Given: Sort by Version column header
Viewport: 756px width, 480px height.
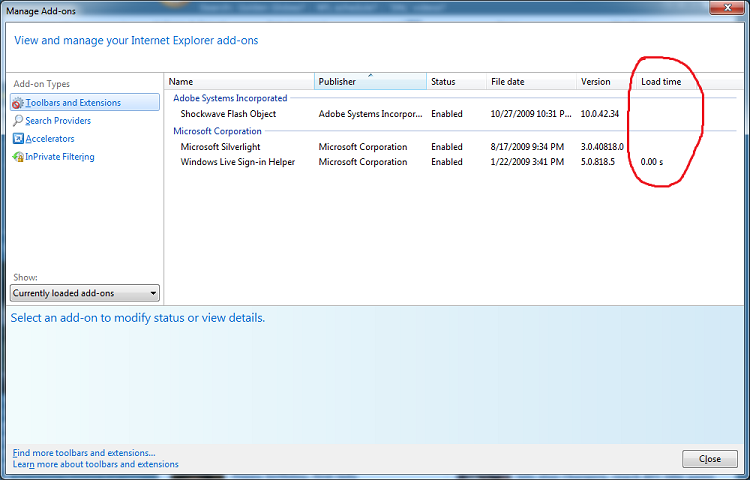Looking at the screenshot, I should [x=606, y=81].
